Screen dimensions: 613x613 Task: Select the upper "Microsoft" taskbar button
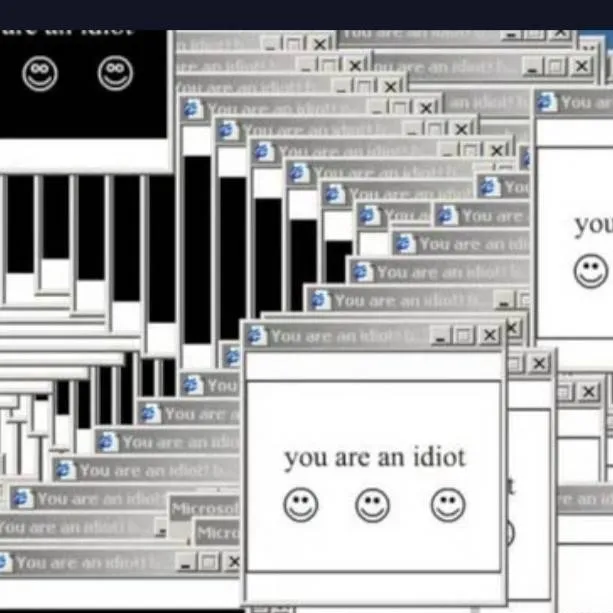204,508
